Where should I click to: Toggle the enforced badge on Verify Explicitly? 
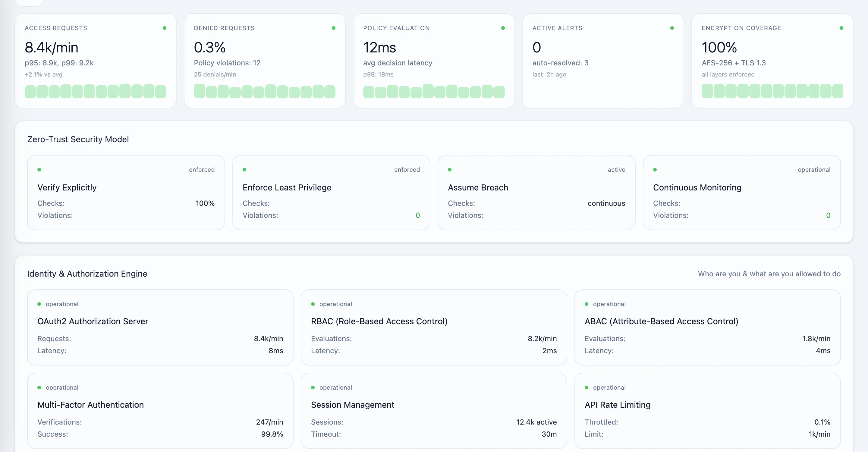[x=202, y=169]
